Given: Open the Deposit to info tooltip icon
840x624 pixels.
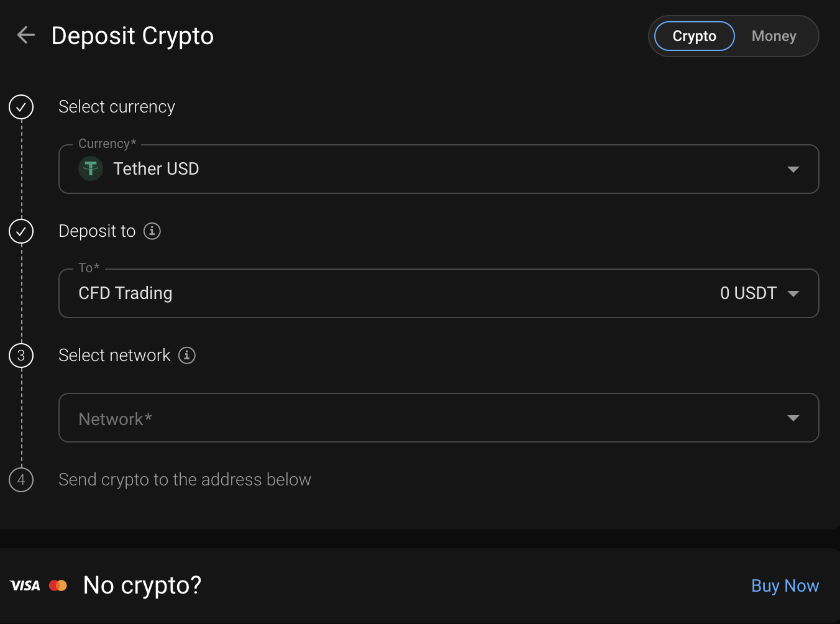Looking at the screenshot, I should coord(152,231).
